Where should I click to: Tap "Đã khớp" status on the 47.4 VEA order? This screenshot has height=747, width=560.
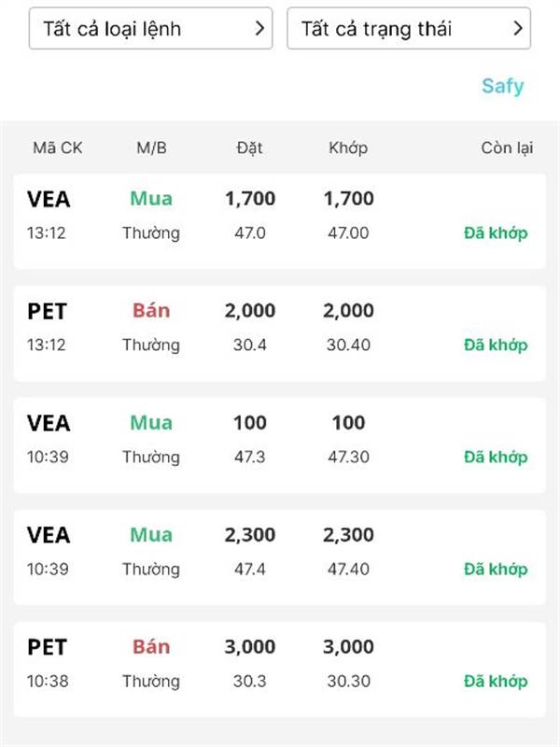tap(495, 570)
